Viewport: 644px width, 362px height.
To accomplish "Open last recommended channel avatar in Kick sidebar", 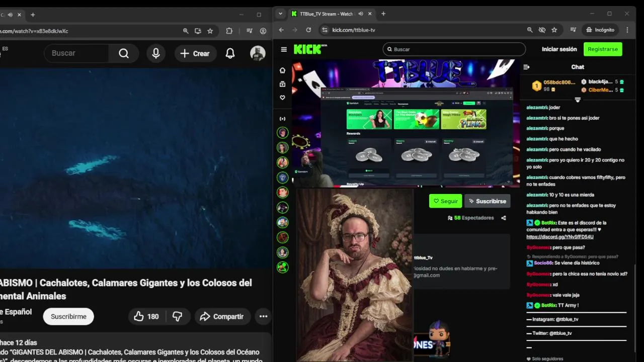I will tap(283, 267).
